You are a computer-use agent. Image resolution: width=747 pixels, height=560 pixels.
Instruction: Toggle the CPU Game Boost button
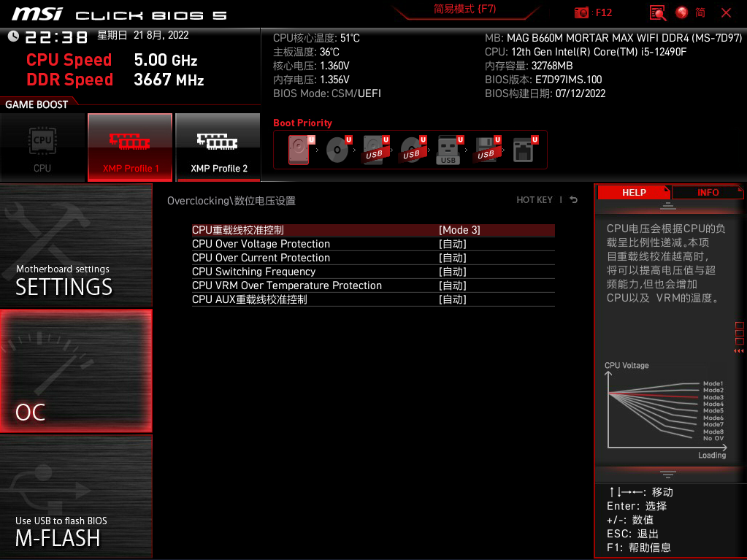tap(42, 147)
